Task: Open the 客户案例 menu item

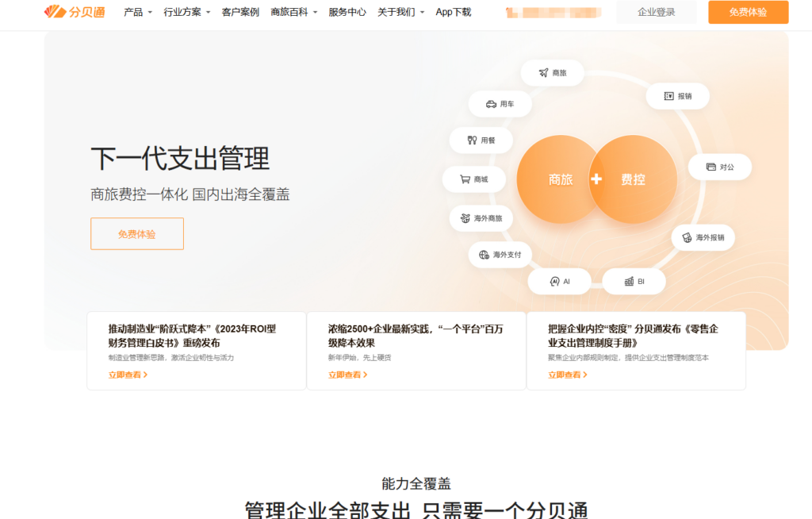Action: (x=239, y=12)
